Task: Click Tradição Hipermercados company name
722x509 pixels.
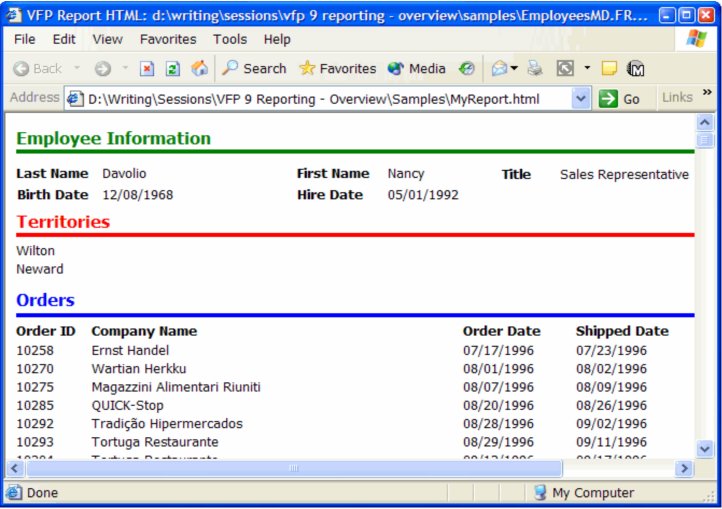Action: click(167, 424)
